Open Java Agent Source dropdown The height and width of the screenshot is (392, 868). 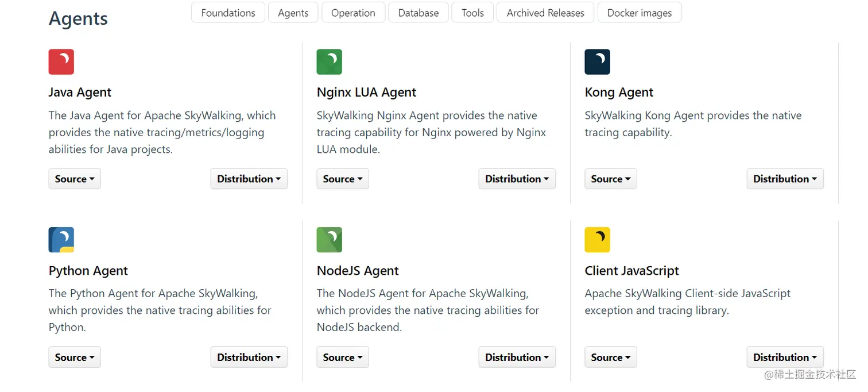pyautogui.click(x=75, y=179)
